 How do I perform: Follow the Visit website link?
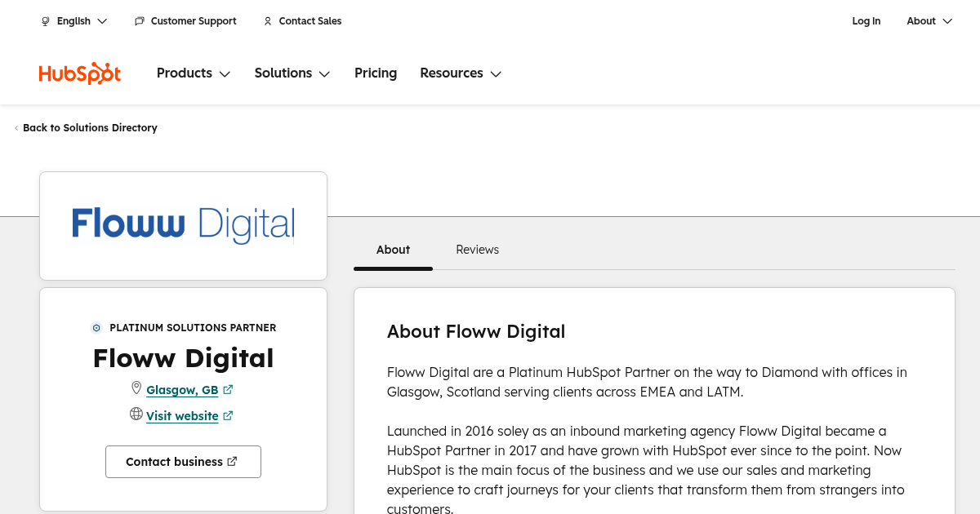pos(182,416)
